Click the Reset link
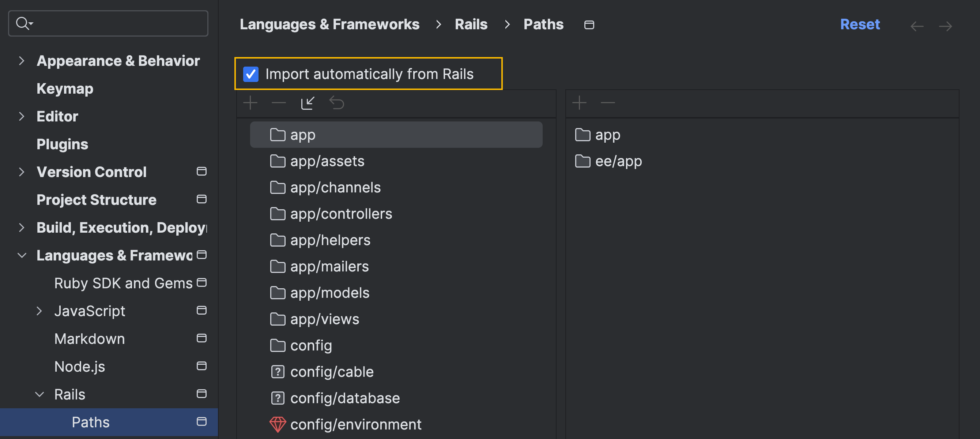 coord(860,25)
